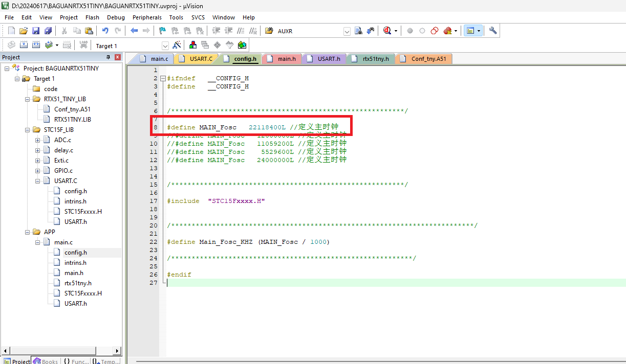
Task: Select Conf_tny.A51 in project tree
Action: coord(72,109)
